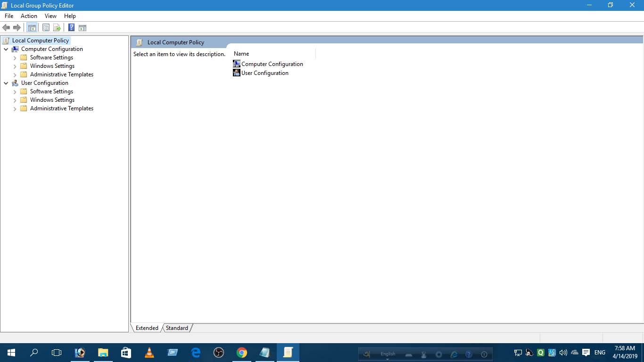Open the View menu
This screenshot has height=362, width=644.
tap(50, 16)
